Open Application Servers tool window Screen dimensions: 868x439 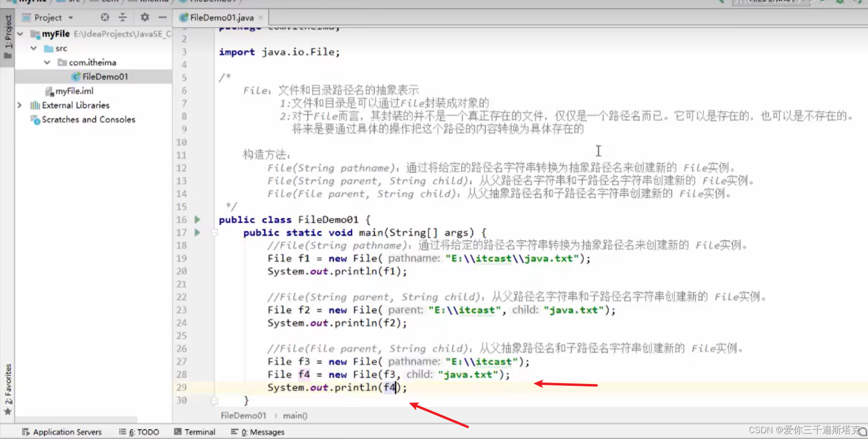62,432
